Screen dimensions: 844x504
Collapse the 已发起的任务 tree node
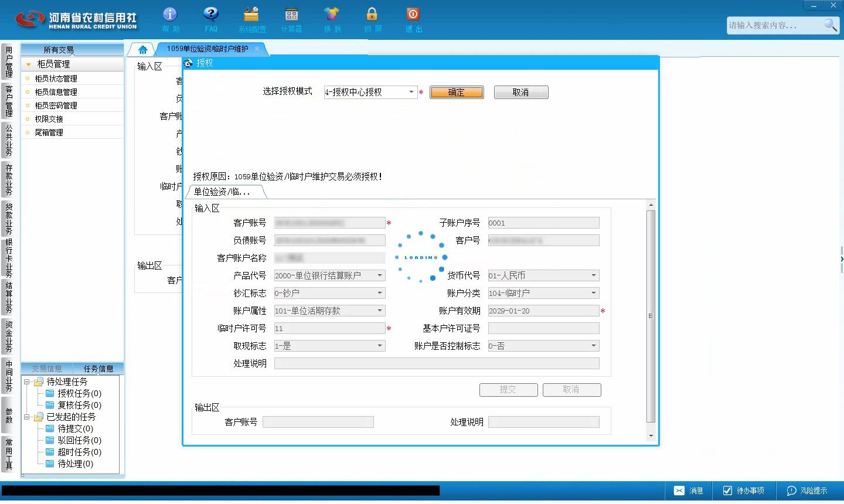pos(27,417)
